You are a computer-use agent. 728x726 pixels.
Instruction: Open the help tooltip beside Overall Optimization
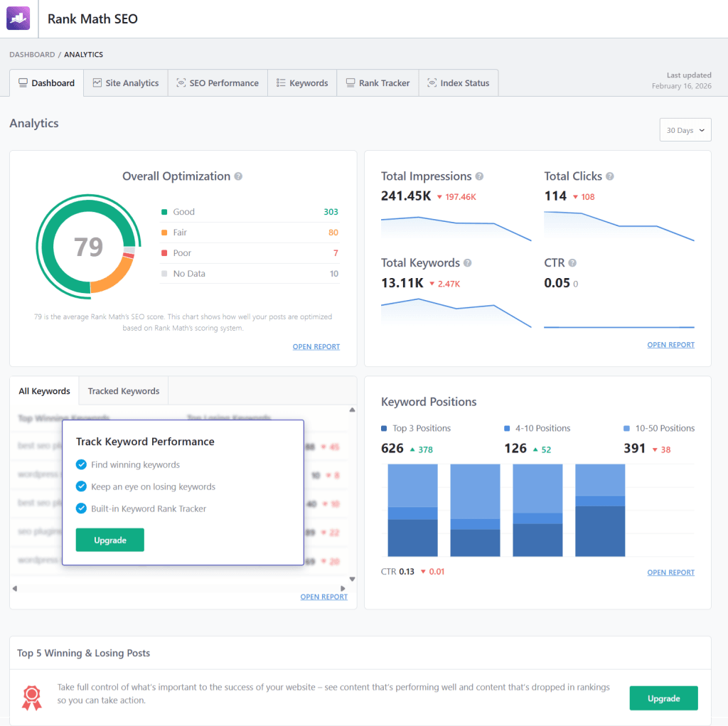pos(237,176)
